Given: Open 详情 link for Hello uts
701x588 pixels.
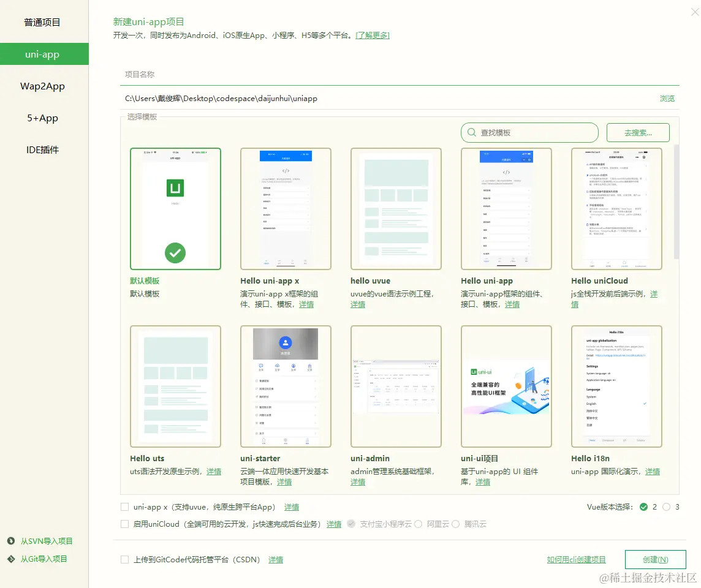Looking at the screenshot, I should (214, 472).
